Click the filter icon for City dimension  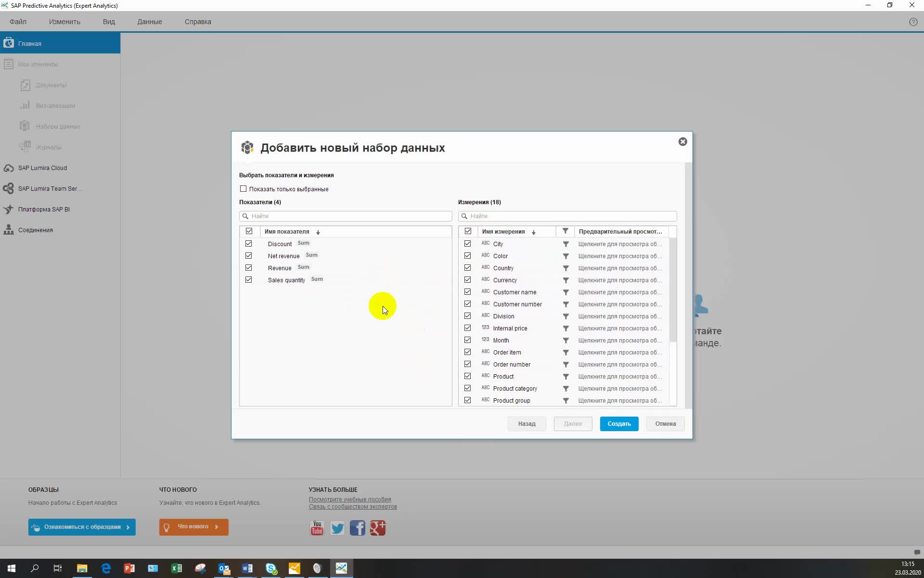[566, 244]
